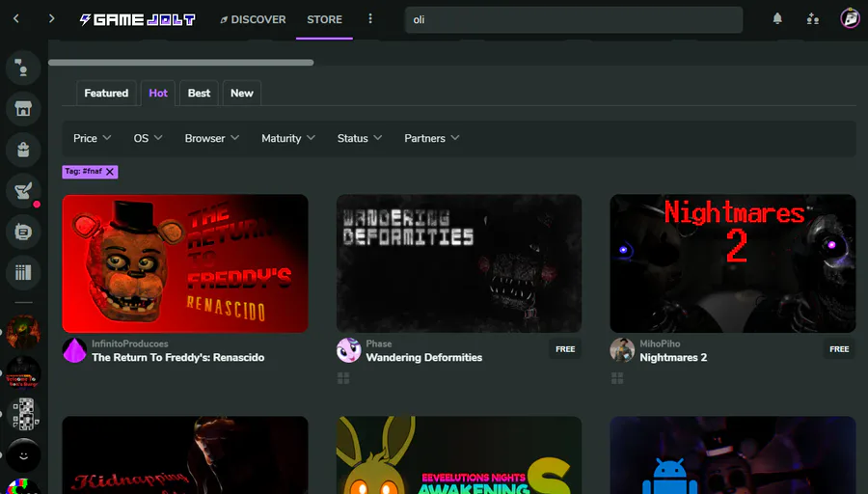Open the three-dot more menu
Image resolution: width=868 pixels, height=494 pixels.
370,19
